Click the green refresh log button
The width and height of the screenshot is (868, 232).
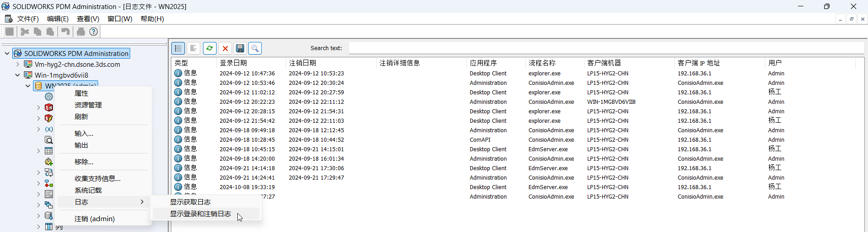tap(209, 48)
